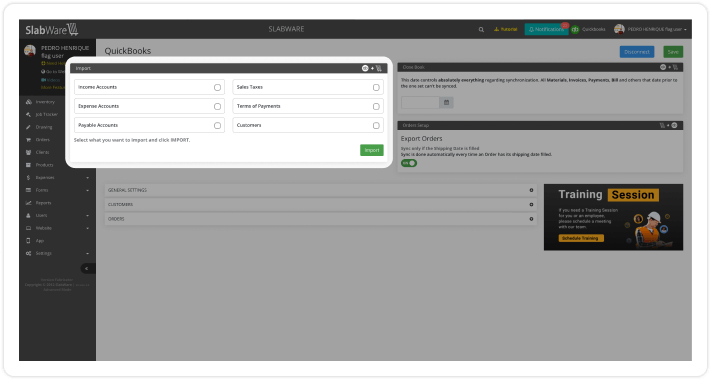Open Clients in the sidebar

pos(43,152)
